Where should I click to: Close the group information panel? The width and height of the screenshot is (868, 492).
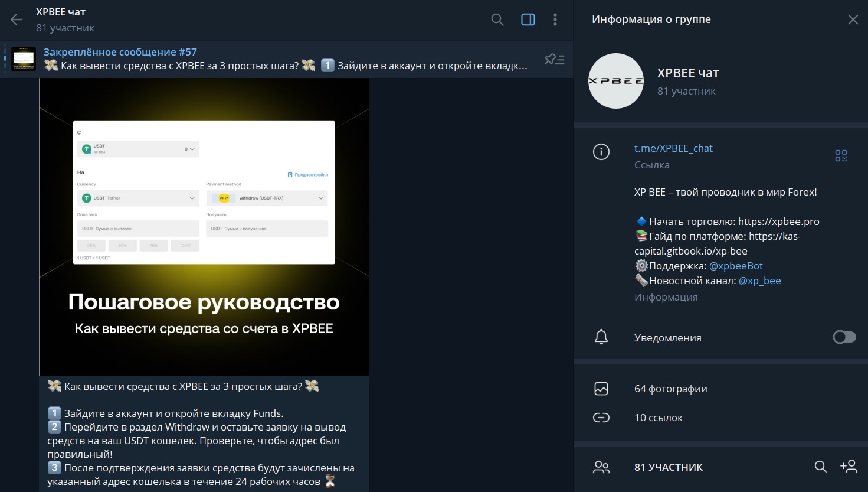coord(853,19)
